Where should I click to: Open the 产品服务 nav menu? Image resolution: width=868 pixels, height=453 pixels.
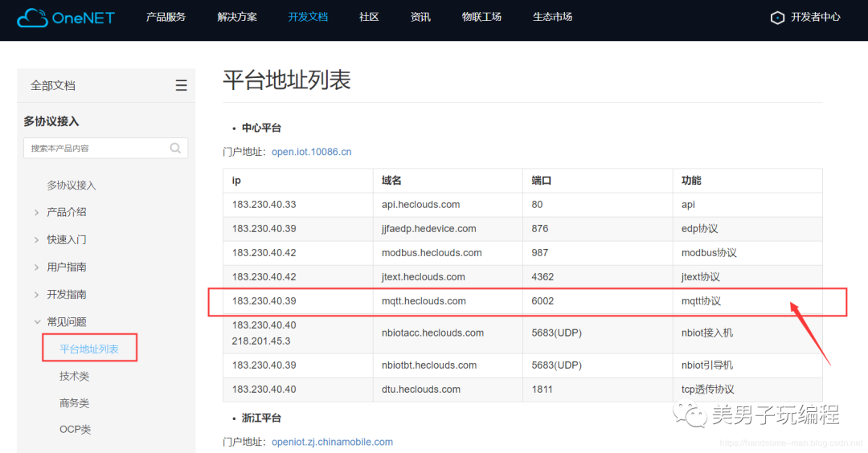pyautogui.click(x=166, y=17)
